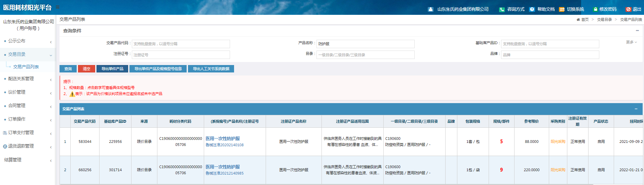
Task: Click the 导出单件产品 export button
Action: click(112, 69)
